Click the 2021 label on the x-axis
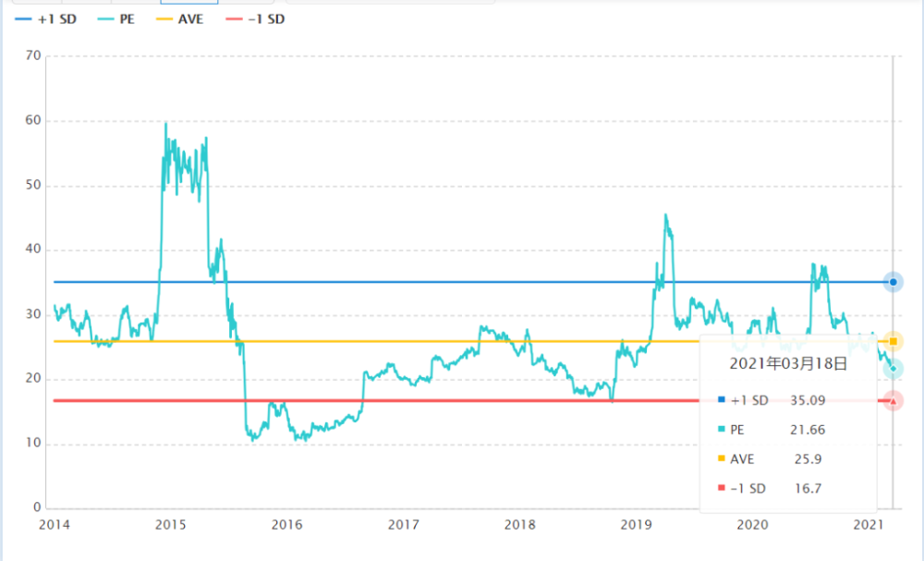The width and height of the screenshot is (924, 561). 869,524
